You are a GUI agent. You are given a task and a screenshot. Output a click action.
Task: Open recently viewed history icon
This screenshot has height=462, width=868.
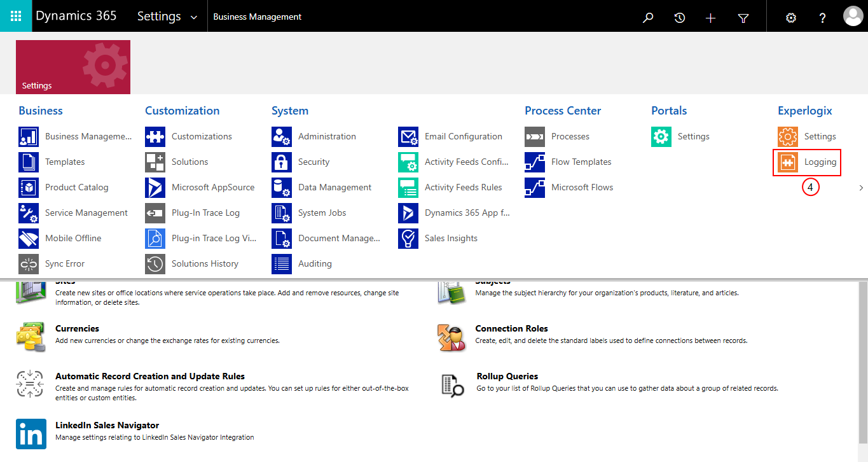click(x=680, y=18)
